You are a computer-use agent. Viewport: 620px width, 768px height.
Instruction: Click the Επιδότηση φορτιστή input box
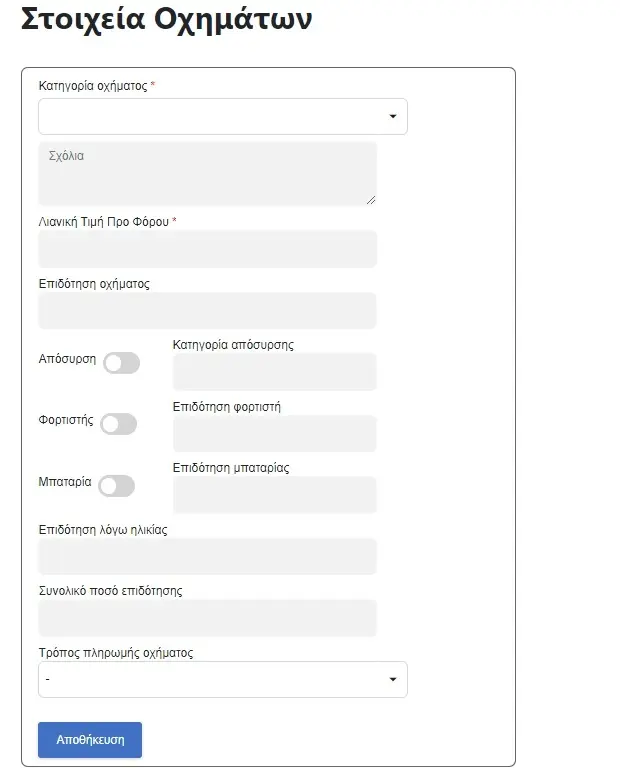274,434
